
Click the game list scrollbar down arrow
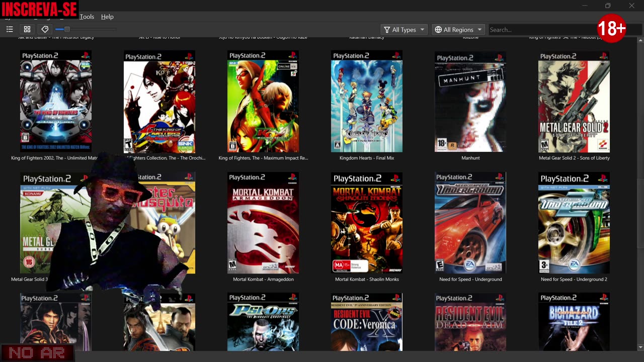640,347
